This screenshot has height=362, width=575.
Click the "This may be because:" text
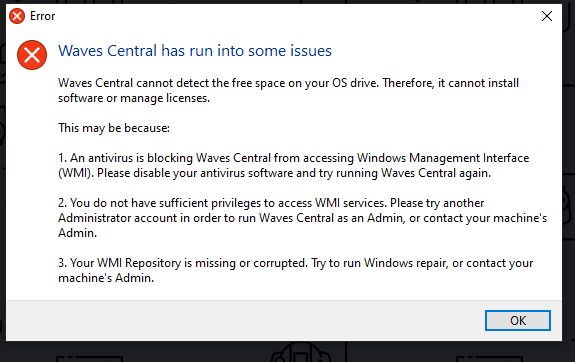tap(114, 128)
